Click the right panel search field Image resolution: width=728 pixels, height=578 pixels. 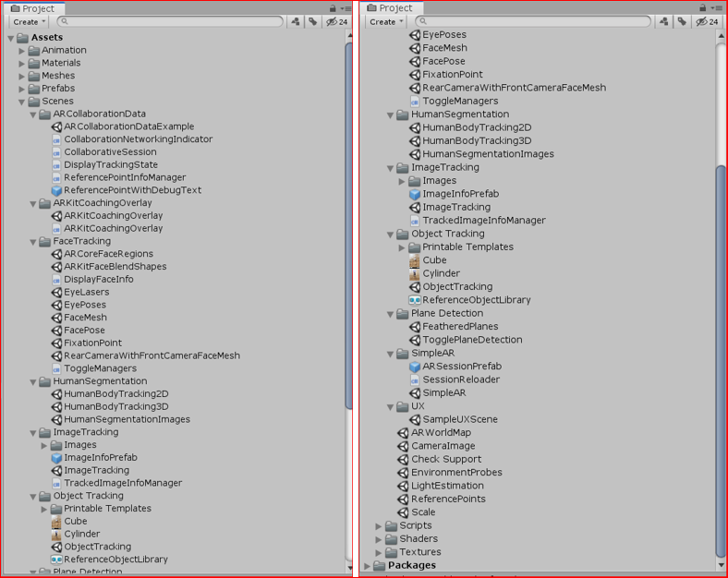533,21
